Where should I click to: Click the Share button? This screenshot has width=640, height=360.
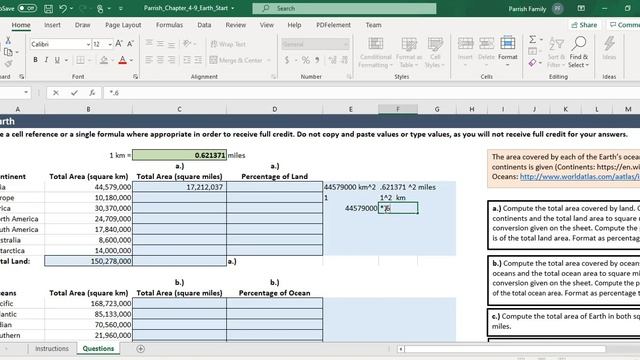tap(584, 25)
